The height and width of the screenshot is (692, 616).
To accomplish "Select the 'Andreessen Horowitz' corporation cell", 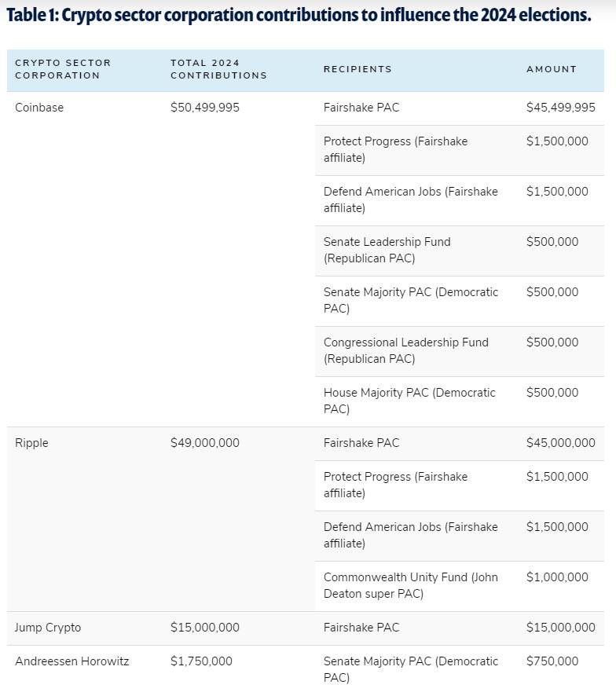I will (72, 661).
